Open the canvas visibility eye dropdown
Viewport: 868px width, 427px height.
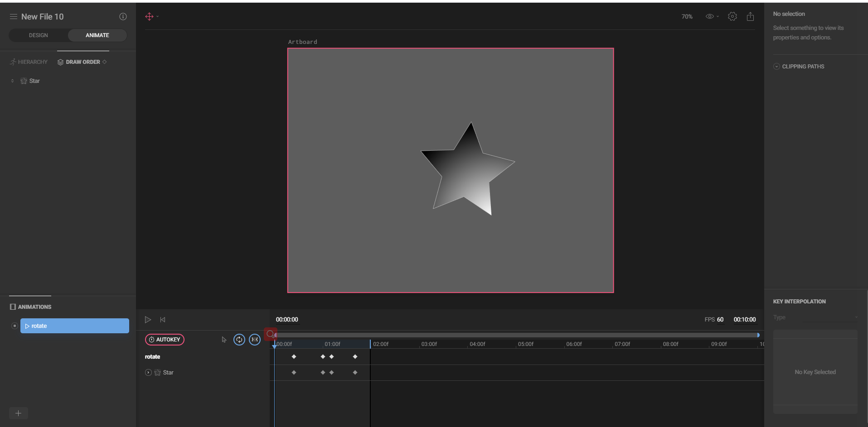click(x=712, y=17)
